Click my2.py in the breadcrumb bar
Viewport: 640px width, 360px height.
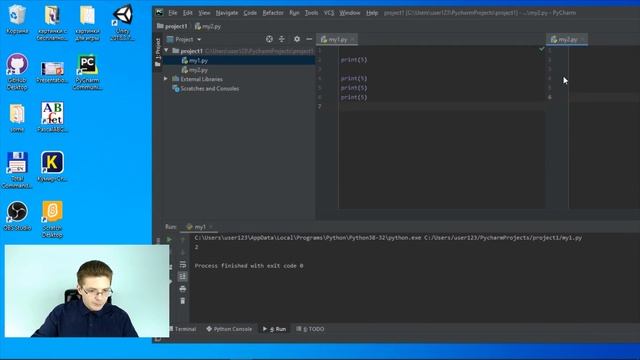[x=208, y=26]
